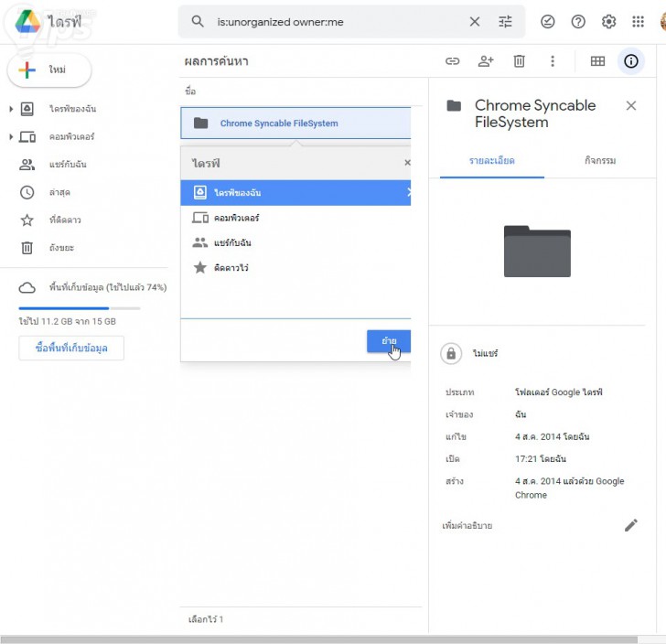Click the search magnifier icon
This screenshot has height=644, width=666.
tap(198, 21)
